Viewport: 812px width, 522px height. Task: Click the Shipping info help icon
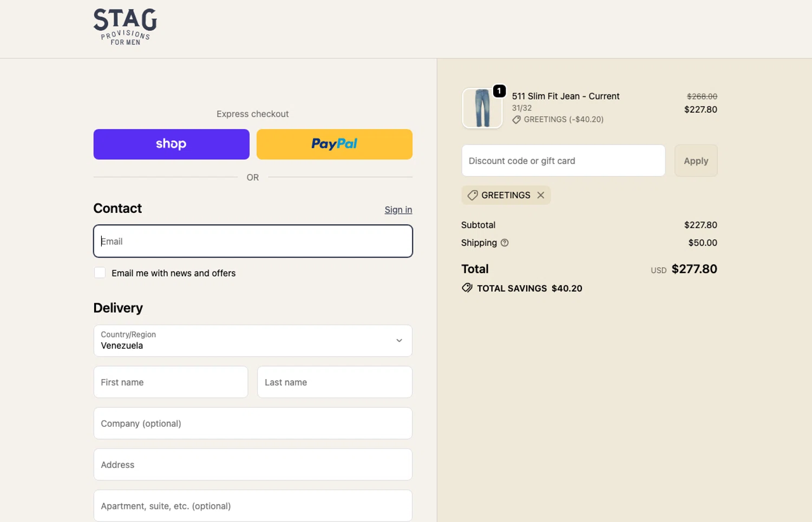(x=505, y=243)
